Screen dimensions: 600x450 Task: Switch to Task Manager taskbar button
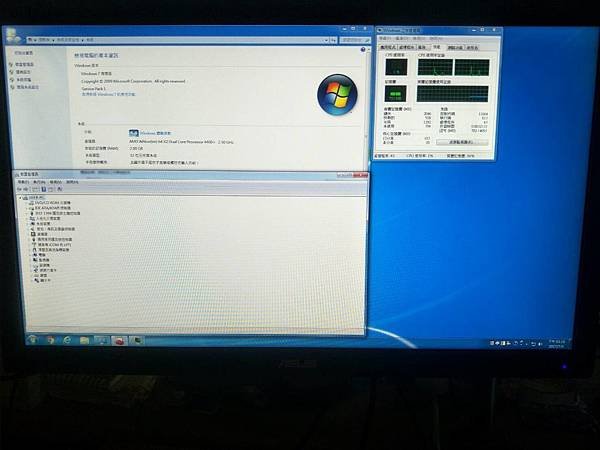[137, 340]
